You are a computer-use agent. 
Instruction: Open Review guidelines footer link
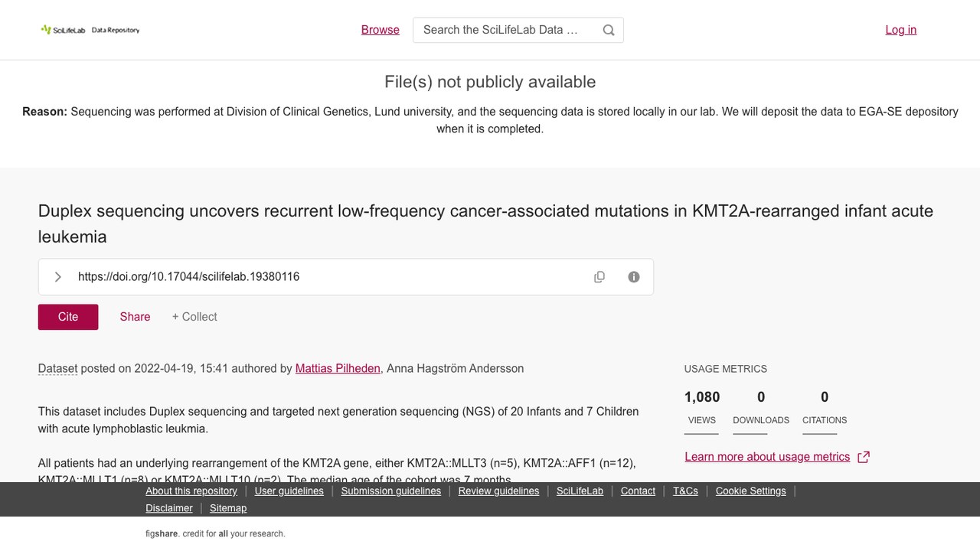coord(498,491)
